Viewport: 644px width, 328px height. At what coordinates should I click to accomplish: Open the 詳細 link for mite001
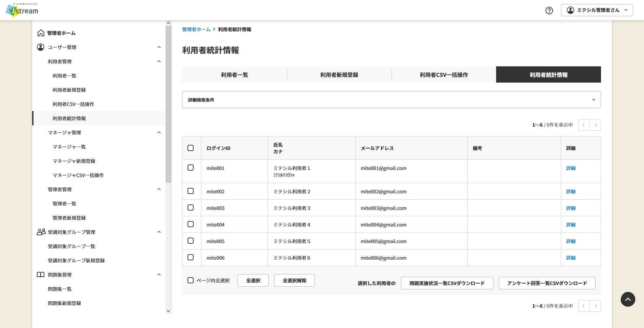(571, 168)
